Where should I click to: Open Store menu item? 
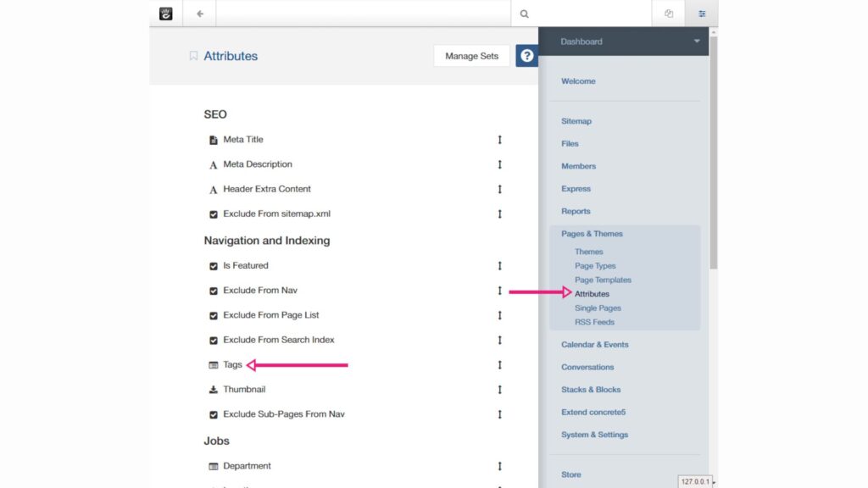[x=571, y=474]
